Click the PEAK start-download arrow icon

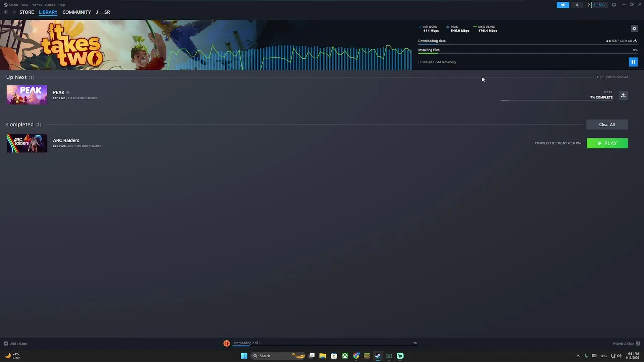click(623, 95)
